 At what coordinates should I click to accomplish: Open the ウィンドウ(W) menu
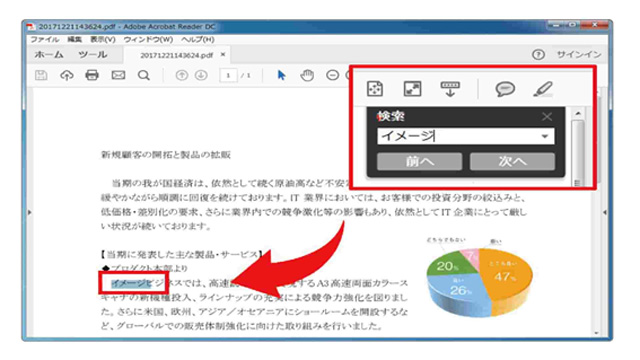[x=148, y=40]
